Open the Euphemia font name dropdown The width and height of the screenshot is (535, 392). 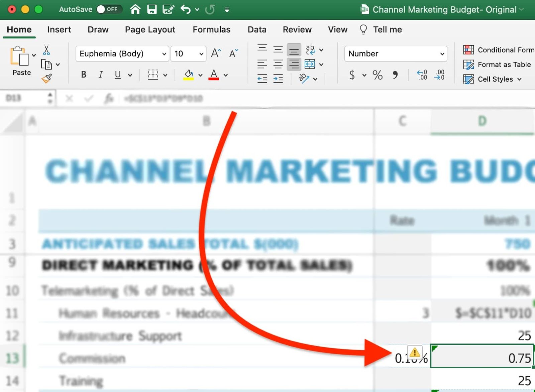coord(164,53)
